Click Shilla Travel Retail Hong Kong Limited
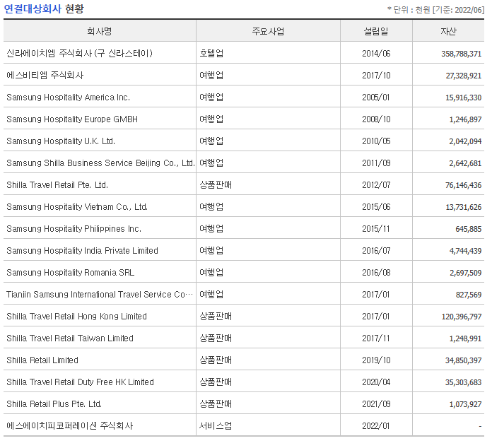The height and width of the screenshot is (448, 492). point(76,317)
